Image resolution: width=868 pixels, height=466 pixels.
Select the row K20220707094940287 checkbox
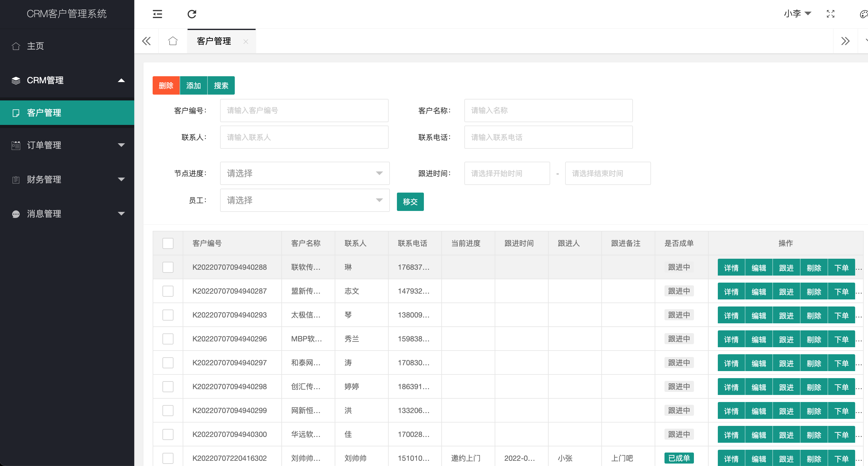pos(168,291)
